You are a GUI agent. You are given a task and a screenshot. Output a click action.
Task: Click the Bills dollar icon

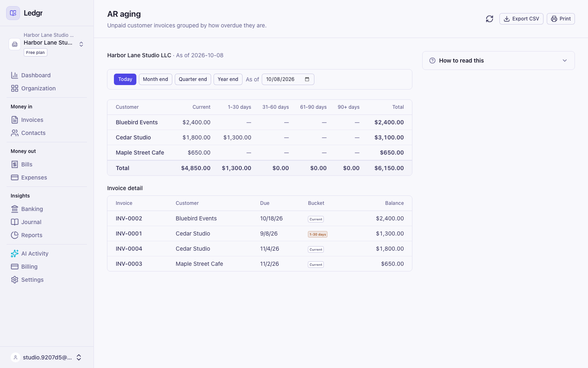point(15,164)
